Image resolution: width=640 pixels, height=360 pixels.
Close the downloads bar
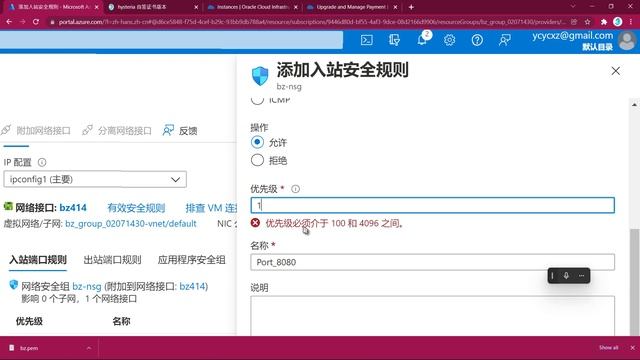pyautogui.click(x=632, y=348)
